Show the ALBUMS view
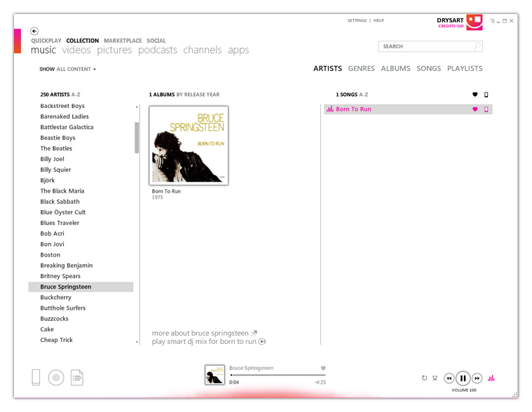The height and width of the screenshot is (412, 532). coord(395,69)
